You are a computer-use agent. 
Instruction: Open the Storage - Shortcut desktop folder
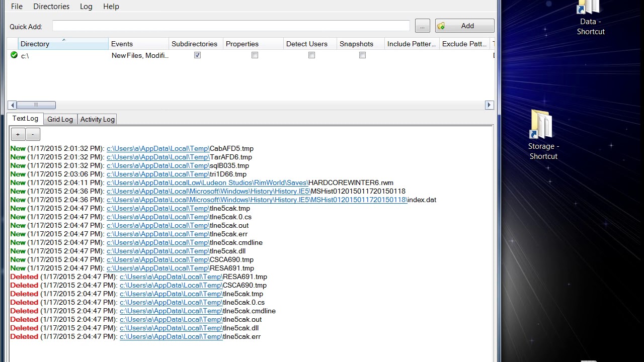point(543,135)
